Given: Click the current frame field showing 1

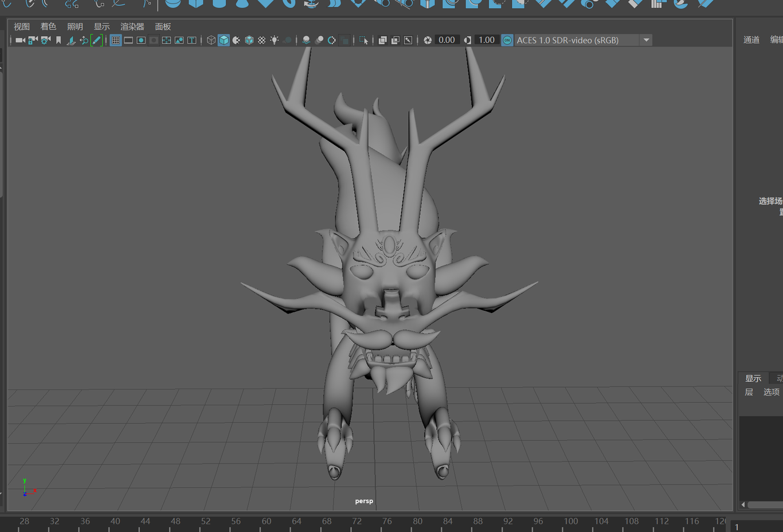Looking at the screenshot, I should click(757, 527).
